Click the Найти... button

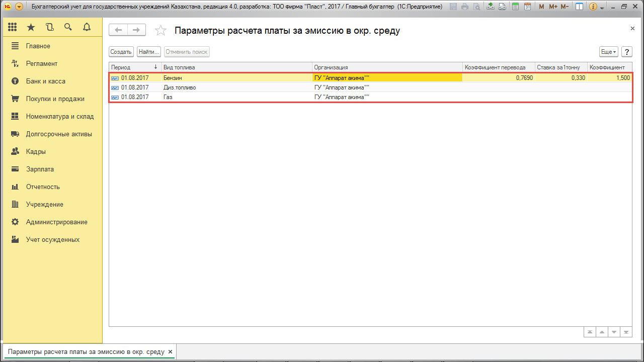(x=148, y=52)
